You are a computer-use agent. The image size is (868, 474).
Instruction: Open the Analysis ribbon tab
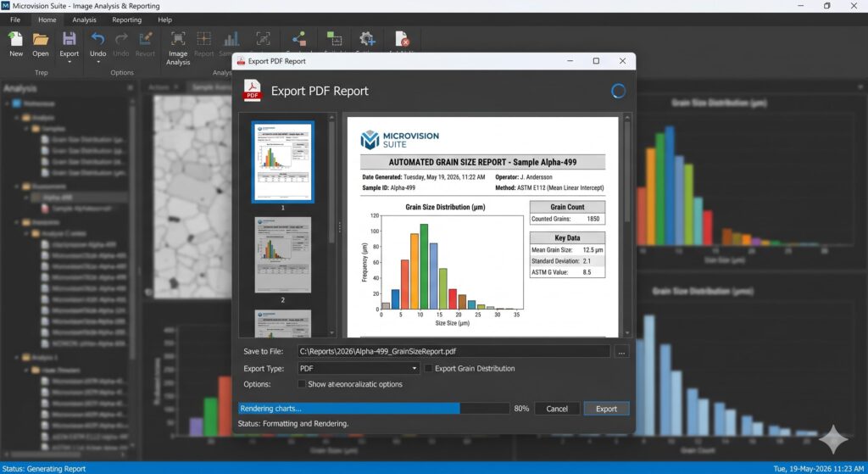[84, 20]
